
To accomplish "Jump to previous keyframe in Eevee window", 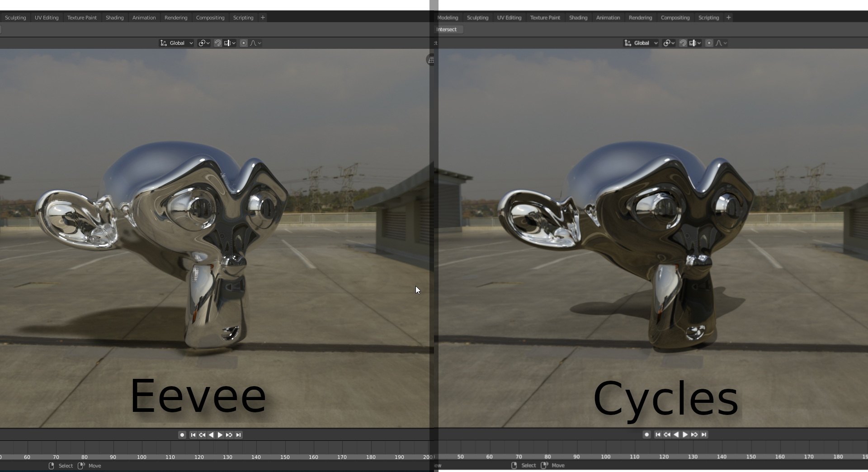I will (x=202, y=435).
